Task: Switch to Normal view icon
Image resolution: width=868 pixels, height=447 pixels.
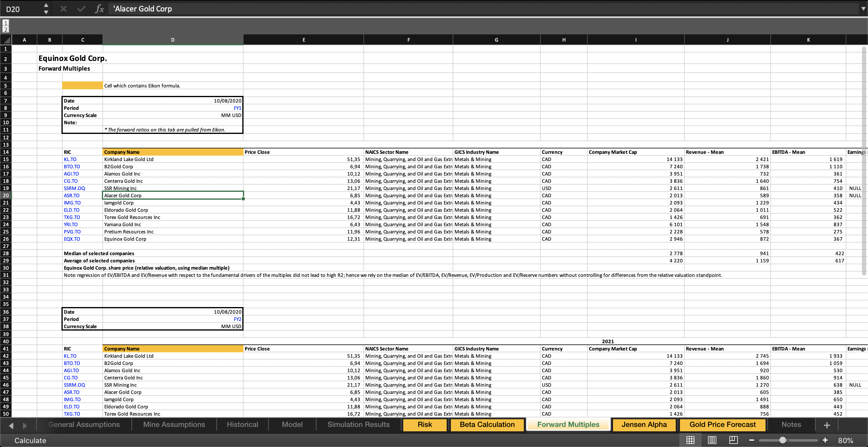Action: pyautogui.click(x=690, y=440)
